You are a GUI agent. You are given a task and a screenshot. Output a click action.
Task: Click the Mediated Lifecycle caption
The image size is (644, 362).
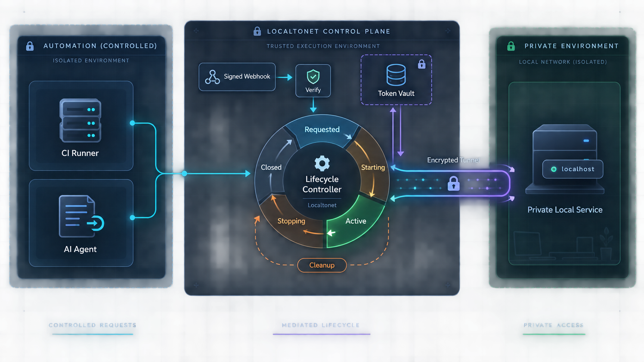pyautogui.click(x=321, y=325)
